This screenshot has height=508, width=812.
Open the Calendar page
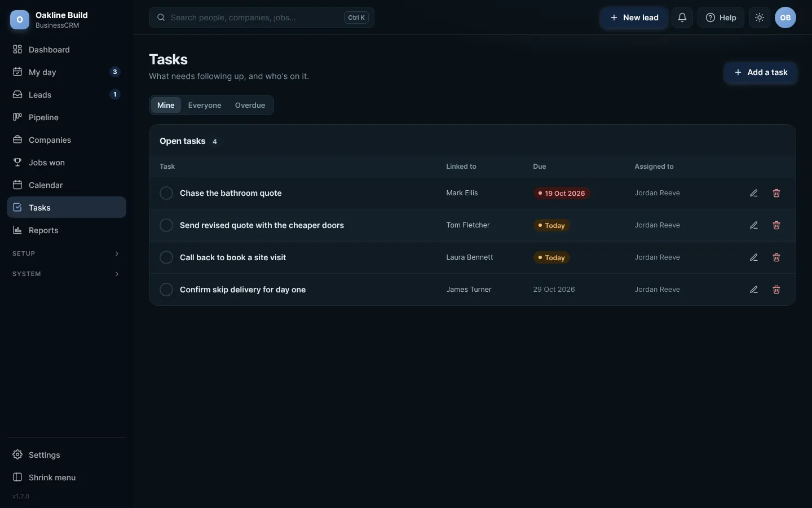click(67, 185)
